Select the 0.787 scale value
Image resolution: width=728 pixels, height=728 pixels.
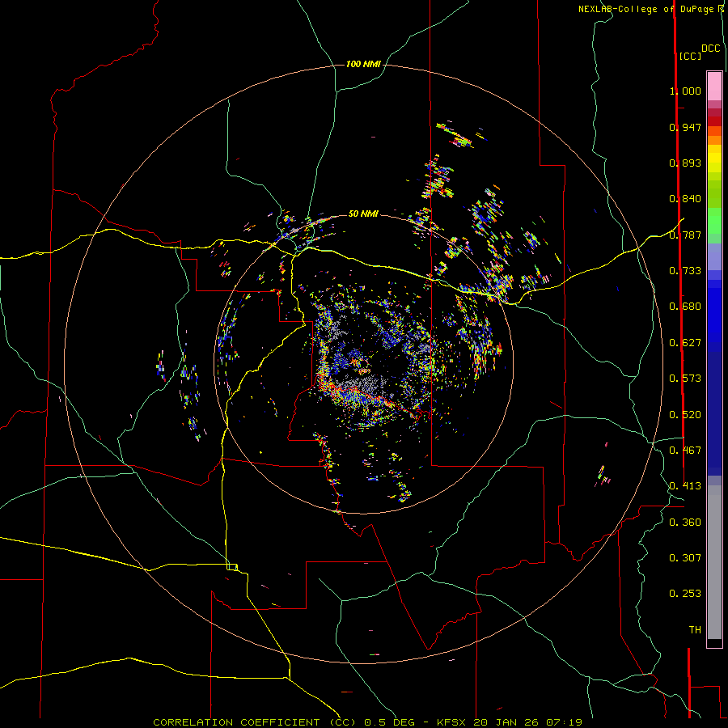[685, 235]
